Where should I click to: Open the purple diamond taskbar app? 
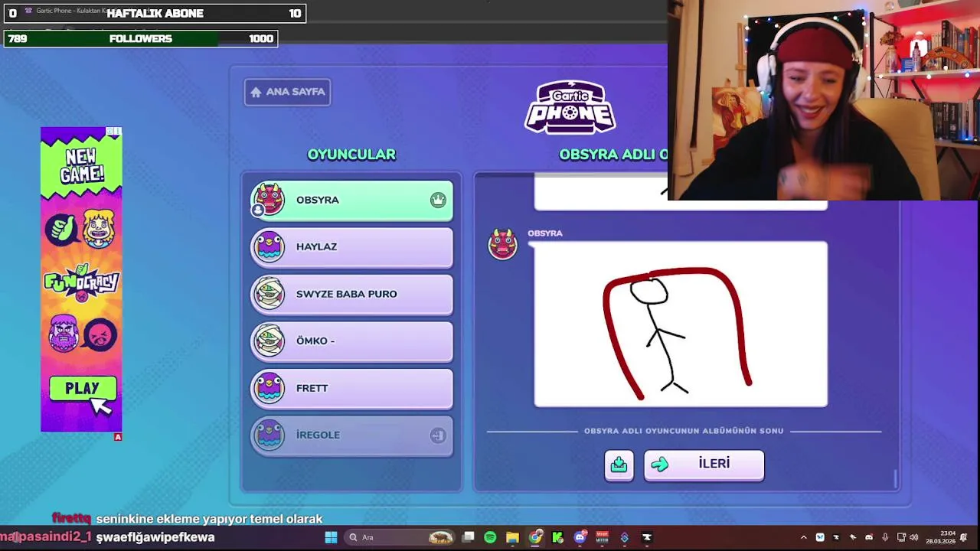(x=625, y=537)
